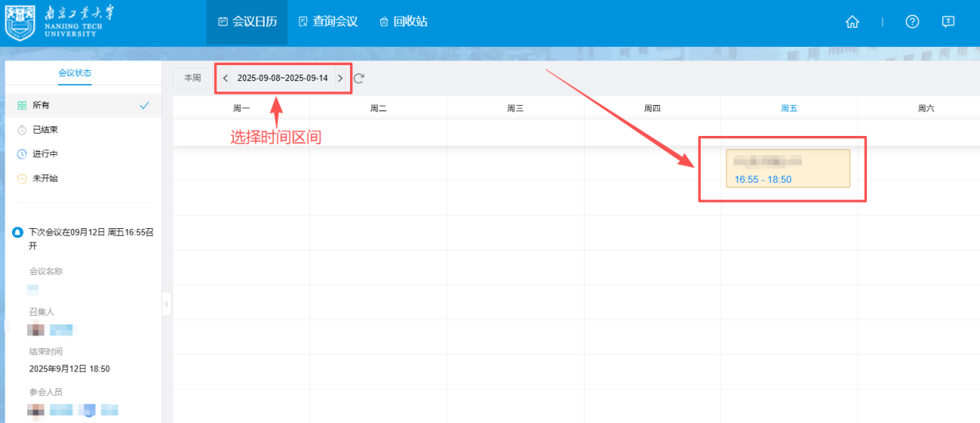Filter meetings by 未开始 status
The image size is (980, 423).
[x=45, y=178]
